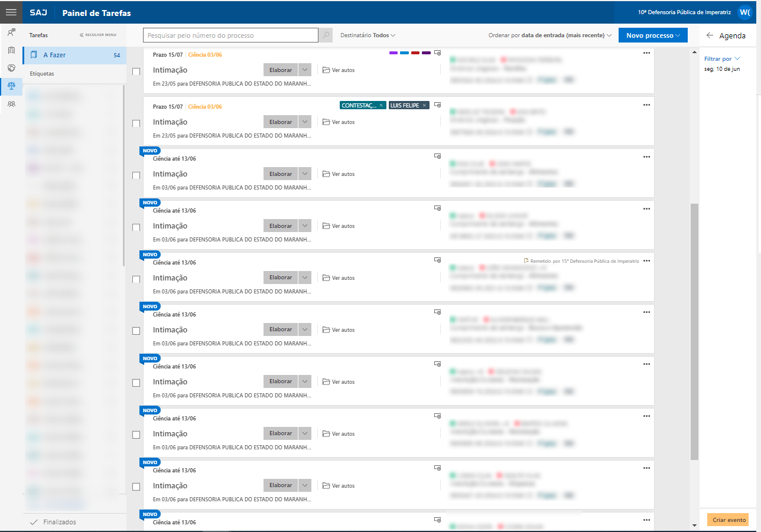
Task: Click the red label strip
Action: (x=415, y=53)
